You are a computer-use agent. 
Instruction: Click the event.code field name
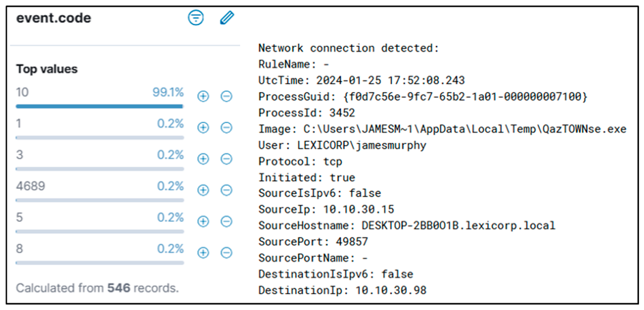pyautogui.click(x=54, y=18)
